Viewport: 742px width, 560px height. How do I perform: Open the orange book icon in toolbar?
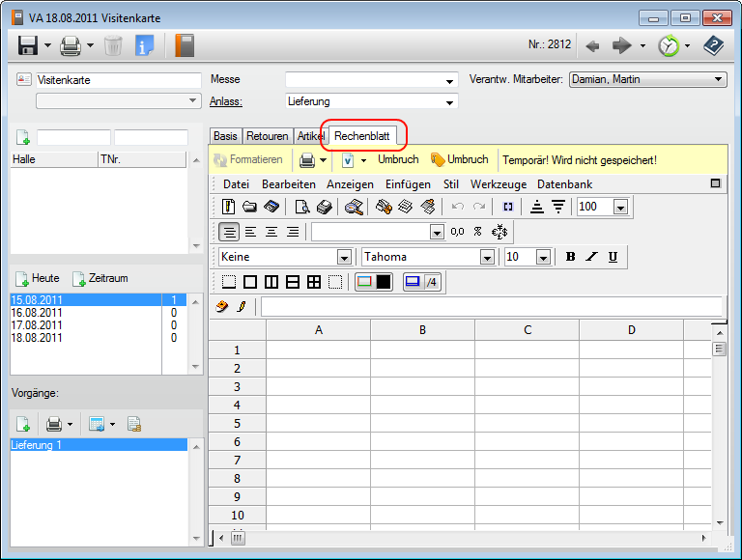coord(184,45)
